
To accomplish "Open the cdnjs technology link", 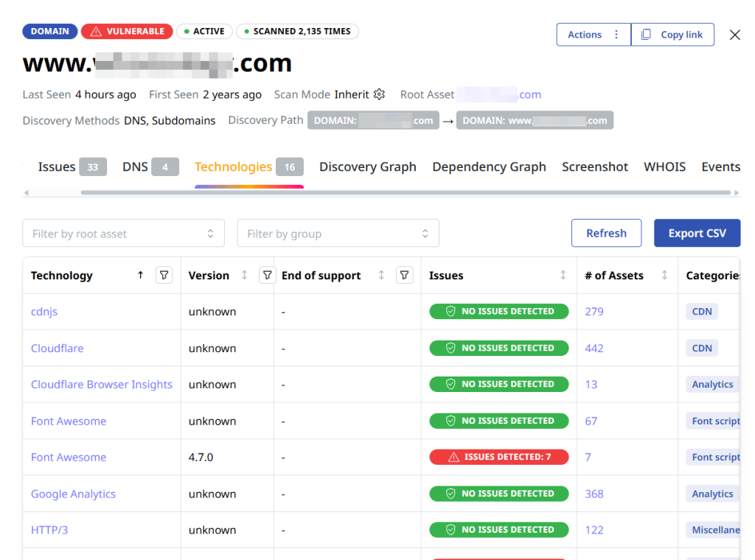I will (x=44, y=312).
